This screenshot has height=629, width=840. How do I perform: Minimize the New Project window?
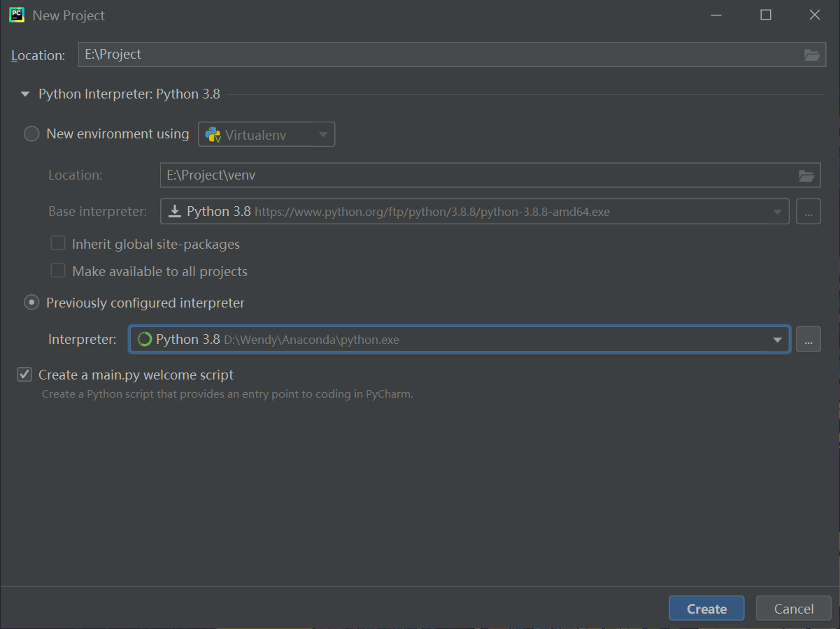716,15
